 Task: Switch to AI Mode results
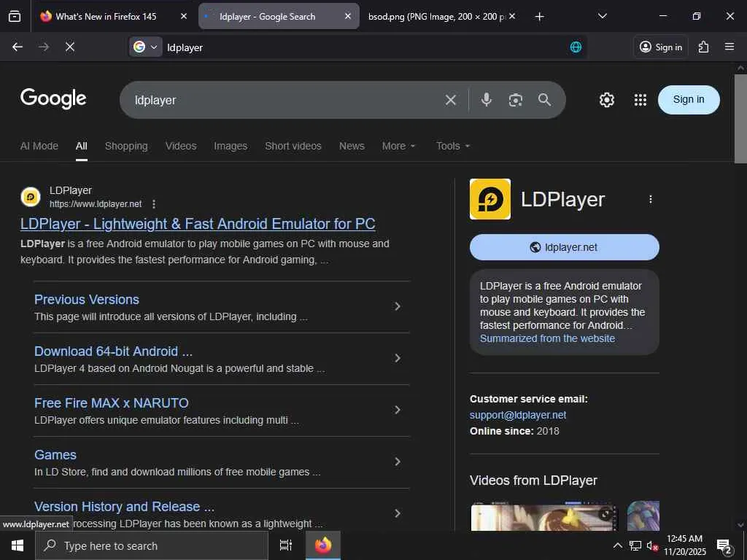39,146
